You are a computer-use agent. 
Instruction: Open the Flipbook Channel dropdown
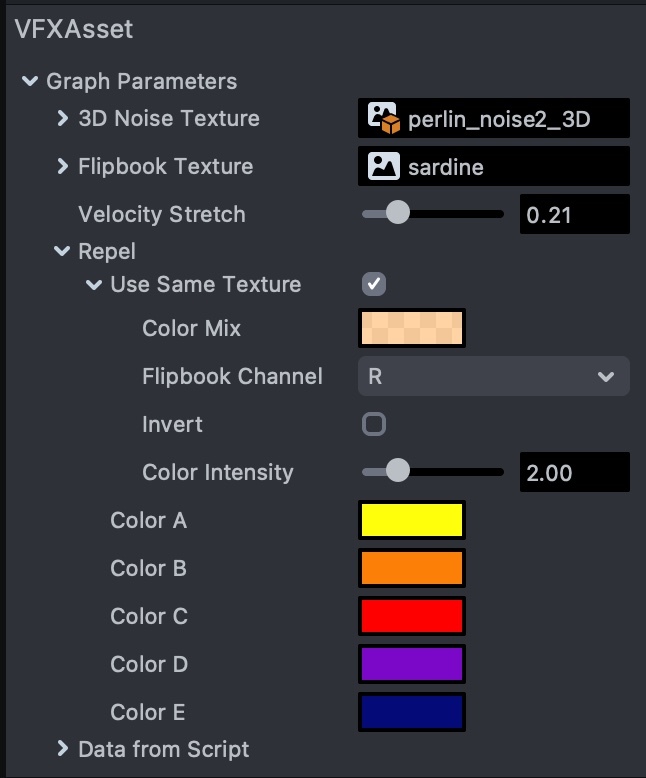493,377
